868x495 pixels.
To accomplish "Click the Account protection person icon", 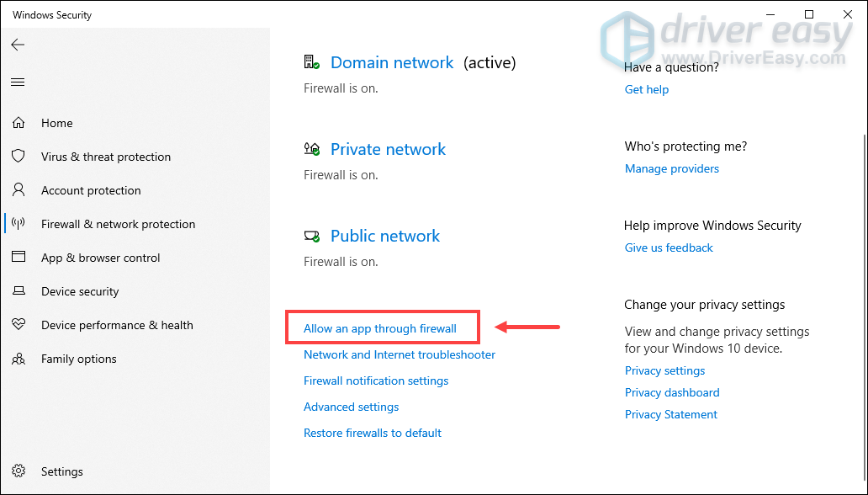I will (19, 190).
